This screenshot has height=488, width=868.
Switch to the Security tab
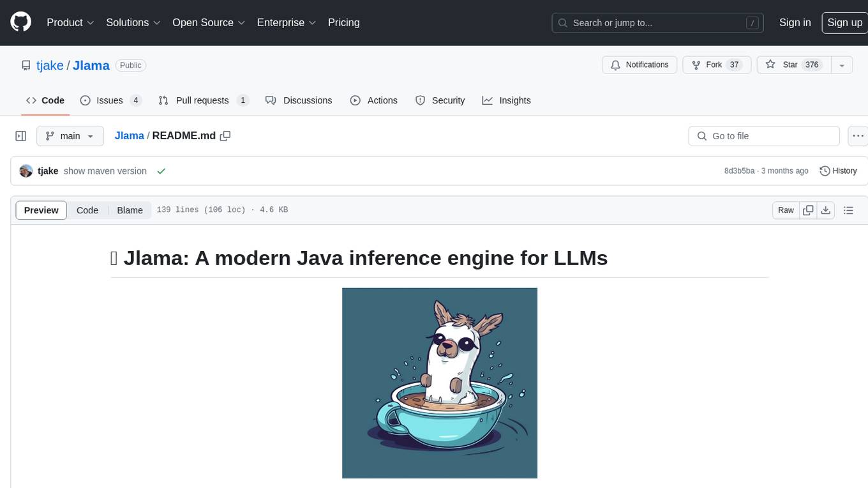(440, 100)
